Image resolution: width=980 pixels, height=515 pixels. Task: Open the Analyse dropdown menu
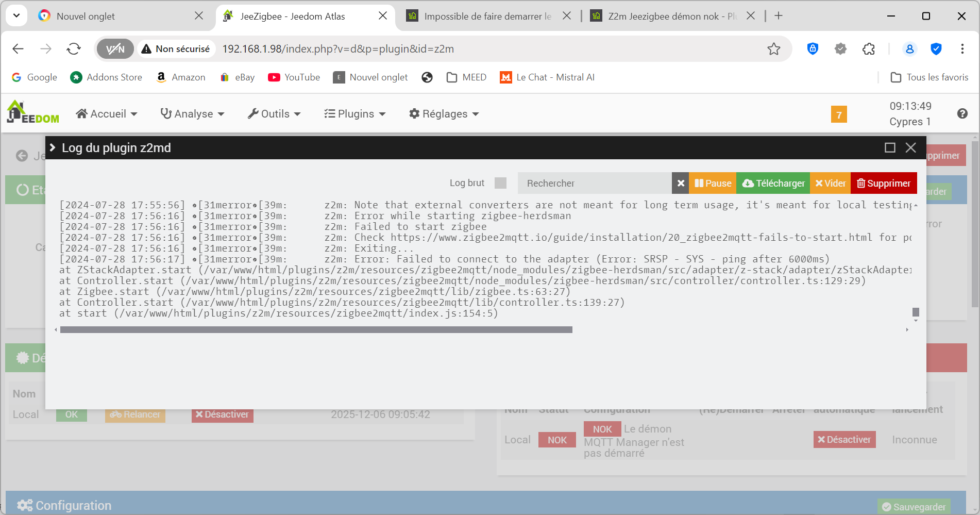click(192, 114)
